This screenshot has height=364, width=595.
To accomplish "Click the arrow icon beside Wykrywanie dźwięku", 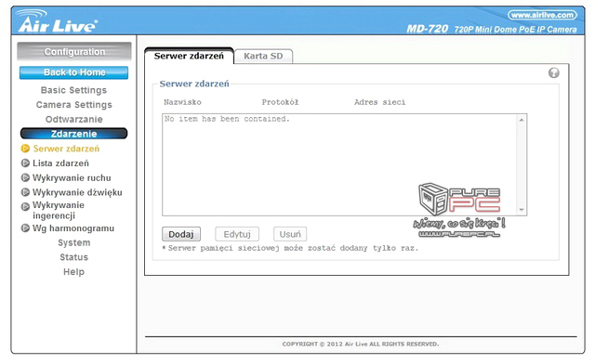I will click(x=25, y=192).
